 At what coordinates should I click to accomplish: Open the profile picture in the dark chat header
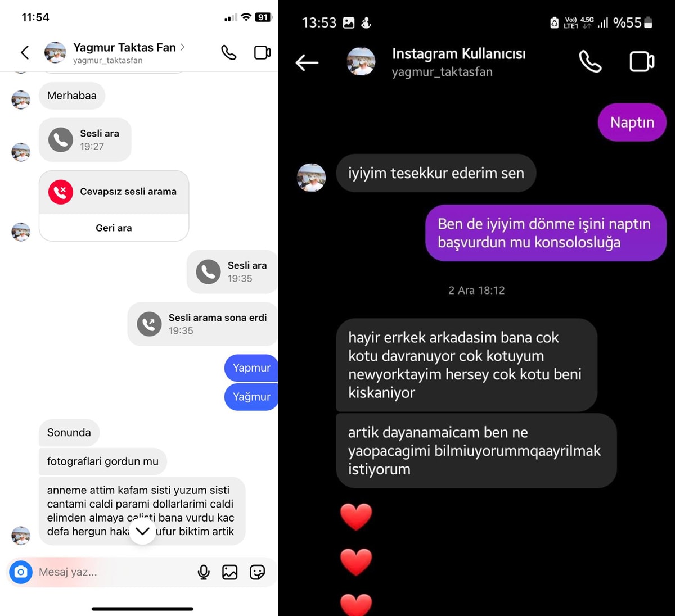[x=361, y=62]
